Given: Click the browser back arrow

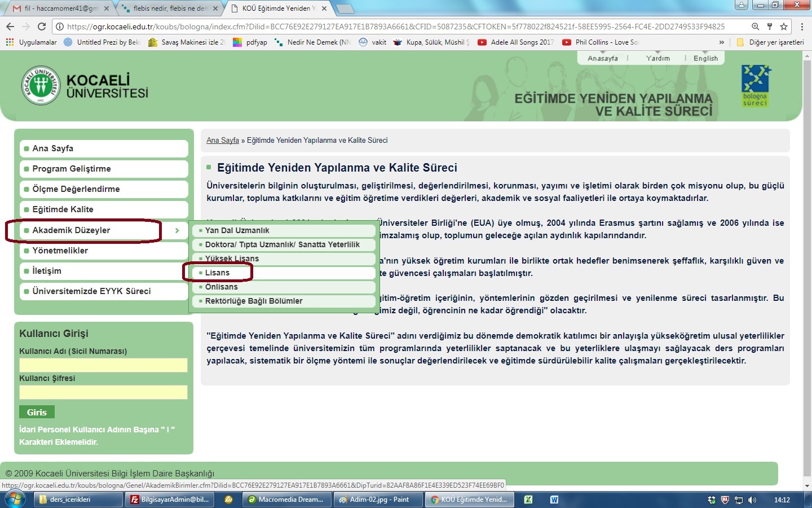Looking at the screenshot, I should [10, 27].
